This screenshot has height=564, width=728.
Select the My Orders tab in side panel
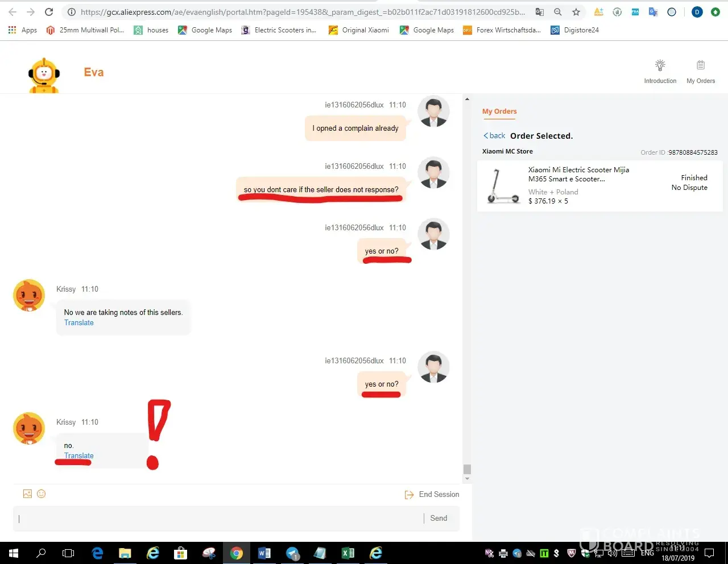tap(499, 111)
